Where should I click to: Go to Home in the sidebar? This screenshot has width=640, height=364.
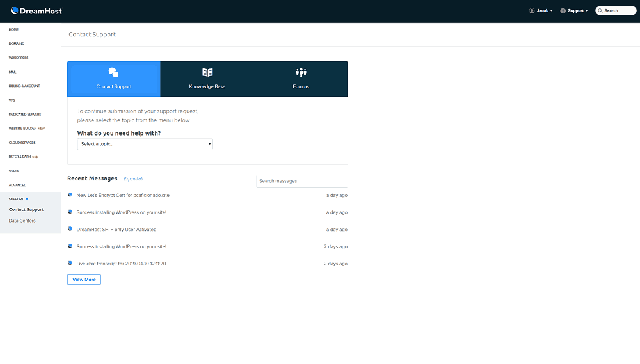click(x=13, y=30)
